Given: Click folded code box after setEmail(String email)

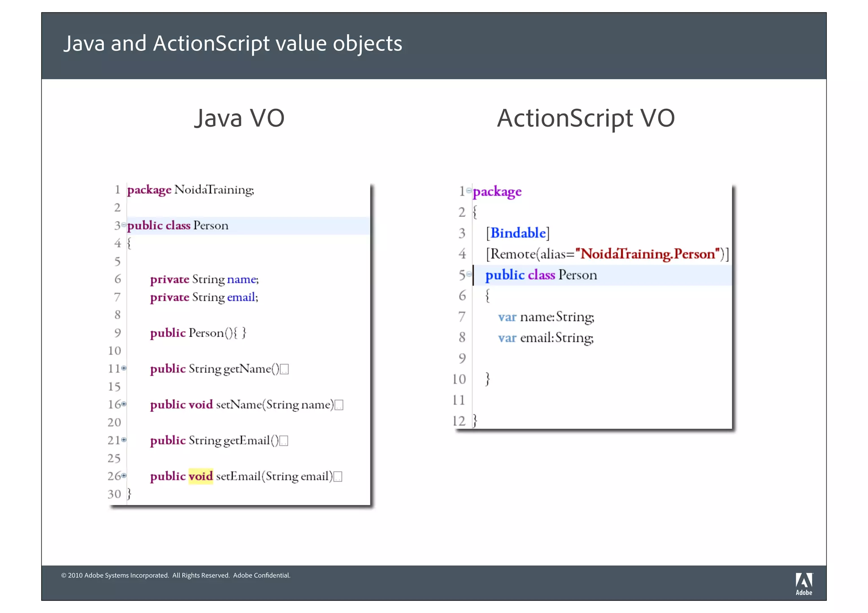Looking at the screenshot, I should [x=338, y=477].
